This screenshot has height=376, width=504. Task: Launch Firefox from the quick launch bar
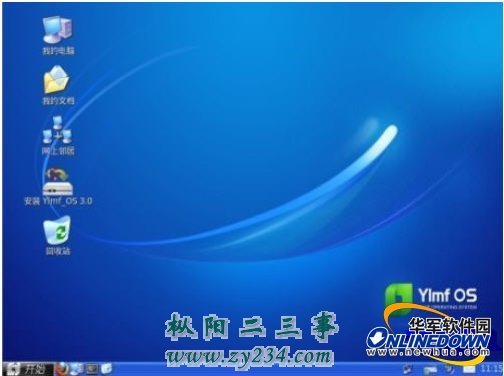pyautogui.click(x=62, y=368)
